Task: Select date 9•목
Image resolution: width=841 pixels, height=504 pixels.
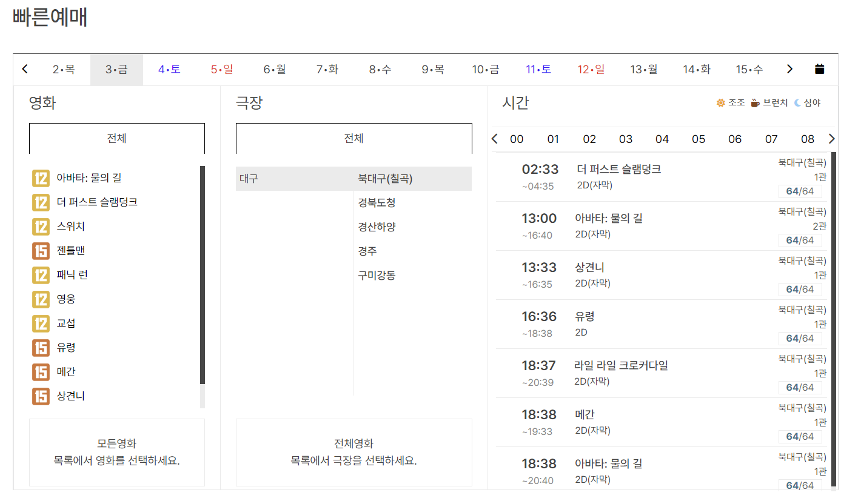Action: 433,69
